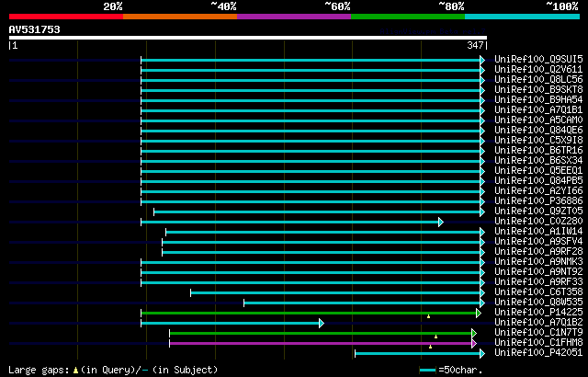Select the UniRef100_A9RF33 label
Screen dimensions: 588x377
[x=538, y=282]
